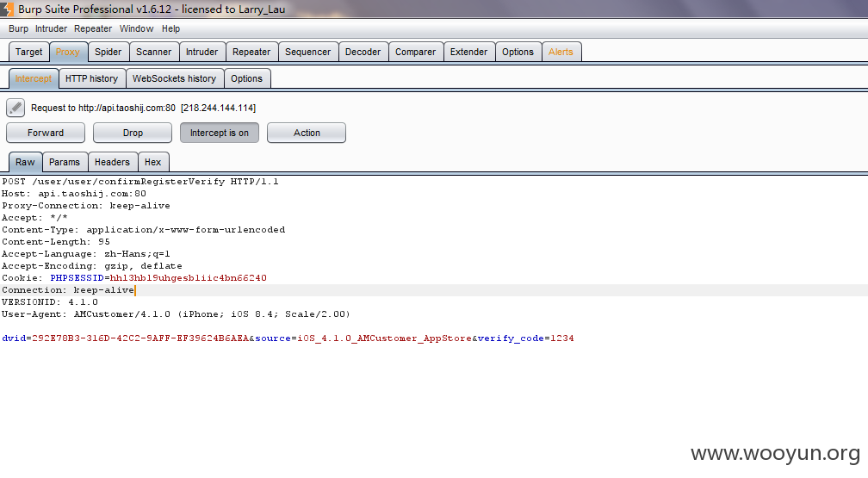
Task: Open the Repeater tool tab
Action: pos(251,52)
